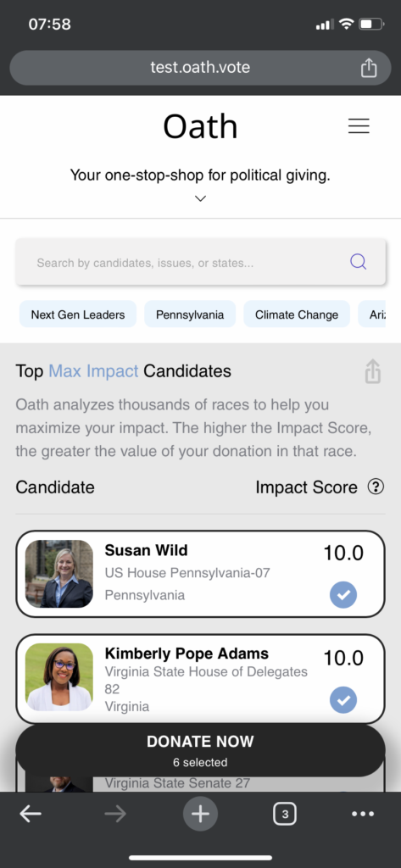Open the hamburger menu next to Oath
This screenshot has height=868, width=401.
coord(359,126)
